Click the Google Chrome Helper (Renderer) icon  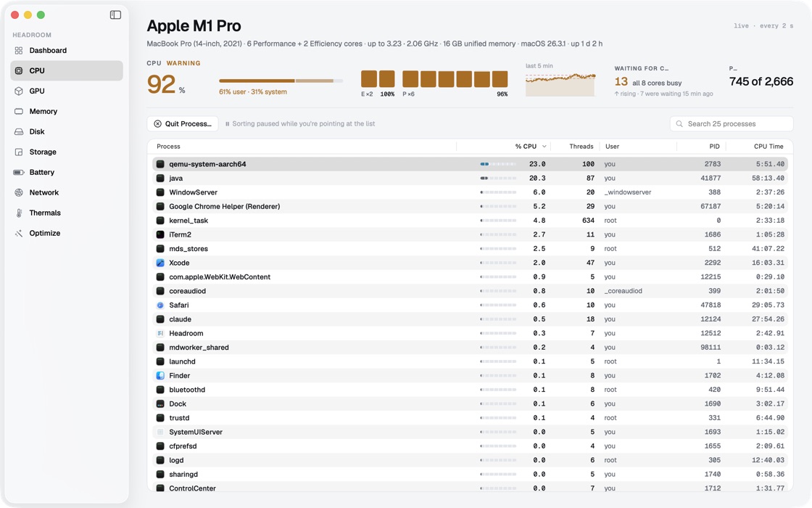(160, 206)
